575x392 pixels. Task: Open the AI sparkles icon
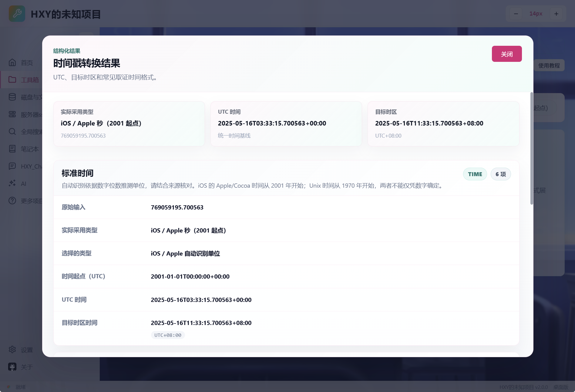(12, 183)
